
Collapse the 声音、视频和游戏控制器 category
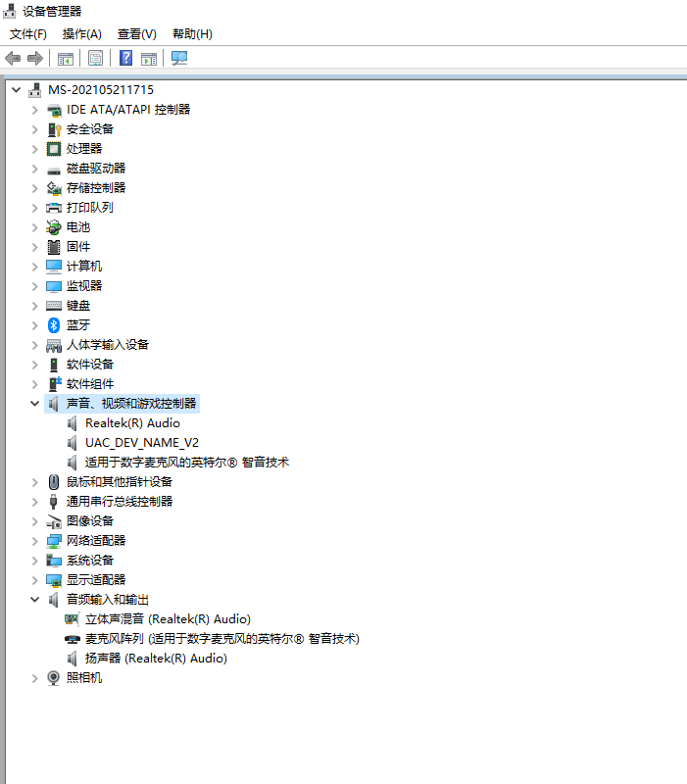[x=34, y=404]
